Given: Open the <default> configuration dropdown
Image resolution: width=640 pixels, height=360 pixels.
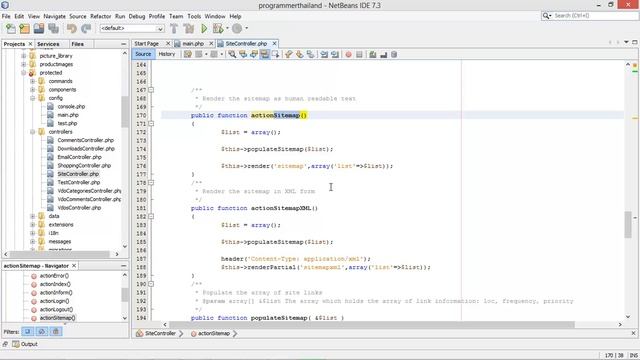Looking at the screenshot, I should click(132, 29).
